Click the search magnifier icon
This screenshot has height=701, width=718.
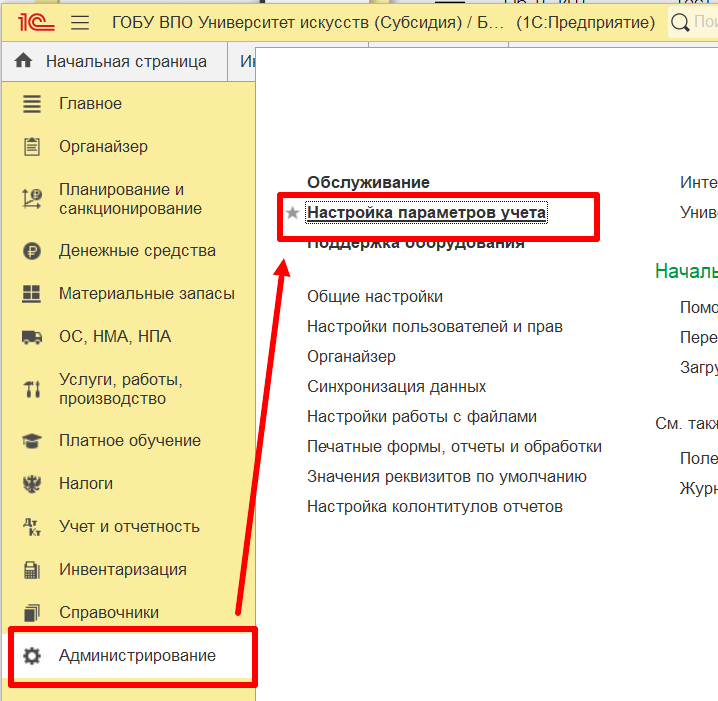click(681, 22)
